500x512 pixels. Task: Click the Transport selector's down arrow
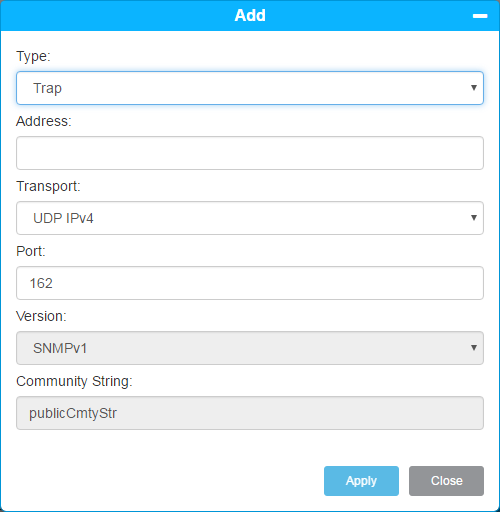pyautogui.click(x=474, y=218)
